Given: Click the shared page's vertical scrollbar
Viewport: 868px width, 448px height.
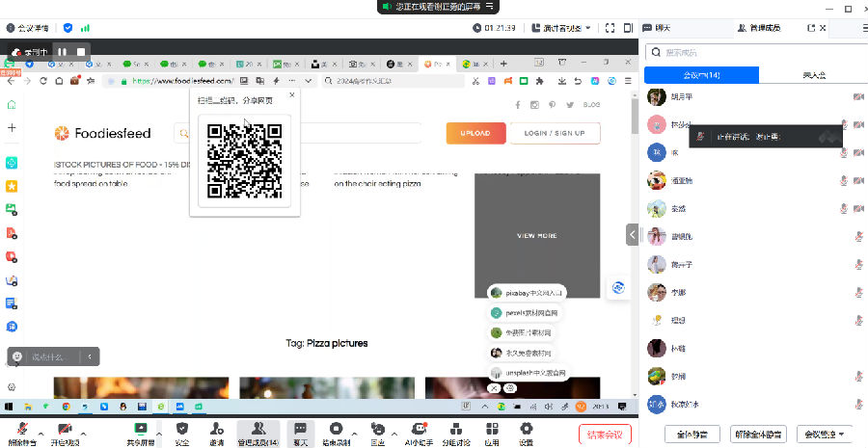Looking at the screenshot, I should (x=634, y=116).
